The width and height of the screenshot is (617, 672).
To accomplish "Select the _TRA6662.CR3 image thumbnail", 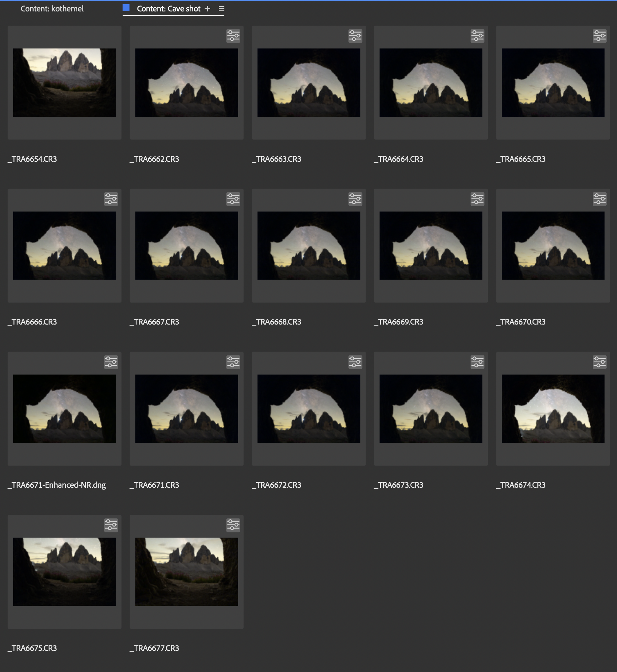I will (187, 82).
